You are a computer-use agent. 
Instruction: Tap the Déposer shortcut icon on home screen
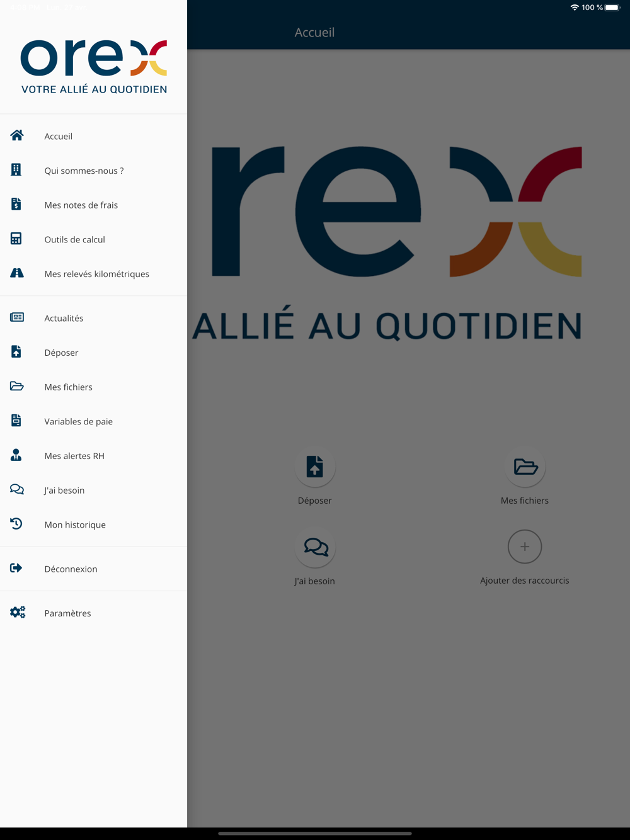315,467
